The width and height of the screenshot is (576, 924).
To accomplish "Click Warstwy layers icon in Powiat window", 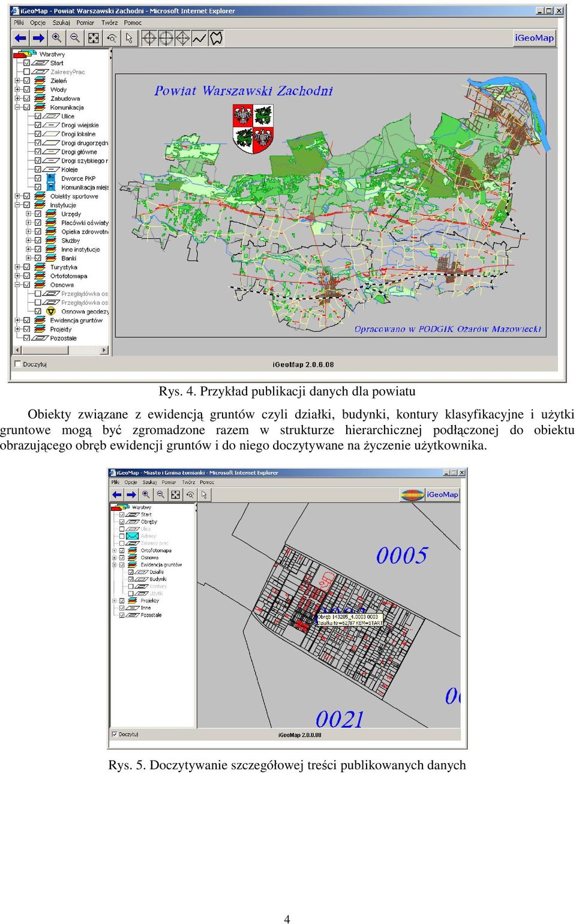I will [x=25, y=53].
